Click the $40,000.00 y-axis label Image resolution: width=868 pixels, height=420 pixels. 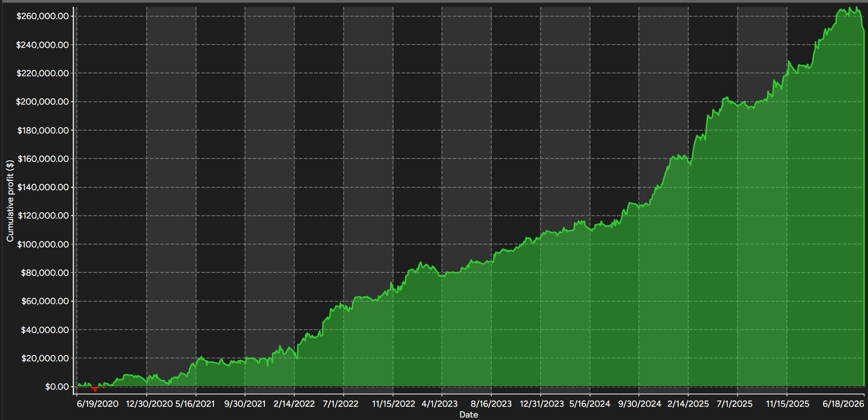tap(45, 330)
